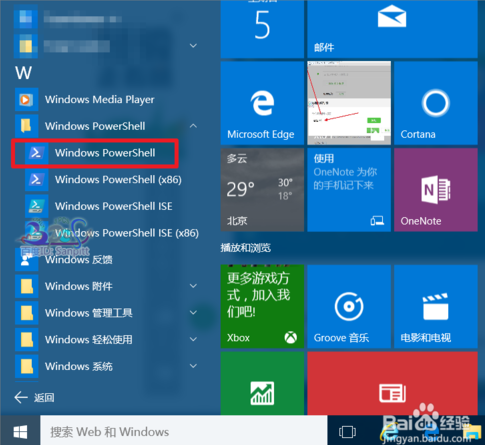The height and width of the screenshot is (445, 485).
Task: Select the Windows 反馈 label
Action: pos(79,259)
